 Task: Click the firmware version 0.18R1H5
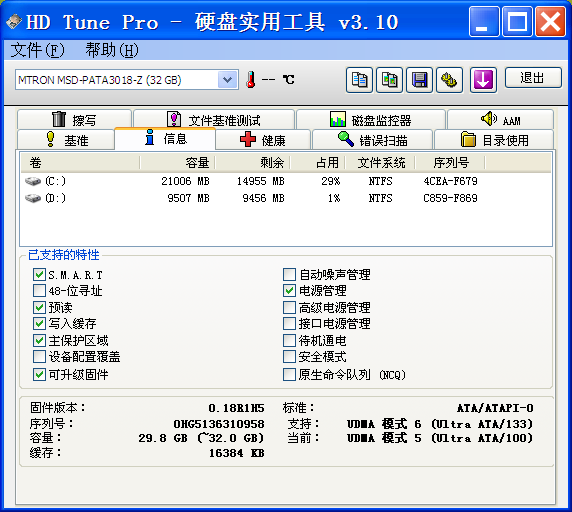point(236,408)
